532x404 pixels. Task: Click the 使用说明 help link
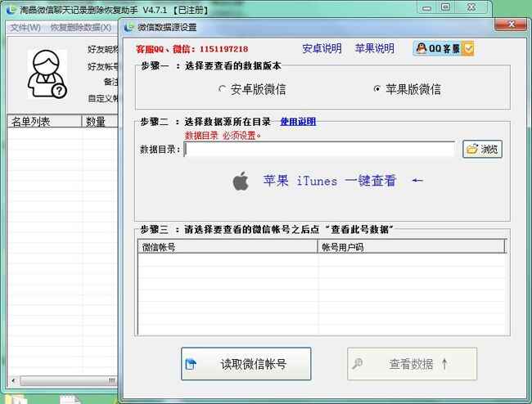(x=298, y=122)
